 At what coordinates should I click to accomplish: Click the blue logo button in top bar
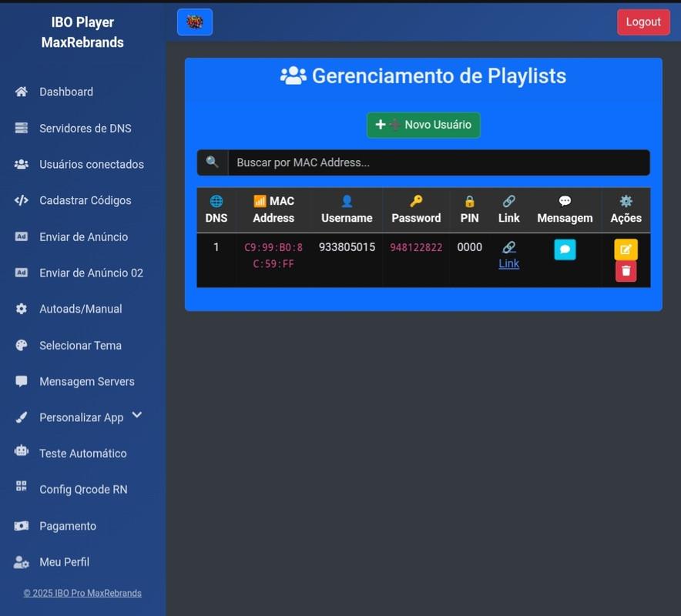195,22
